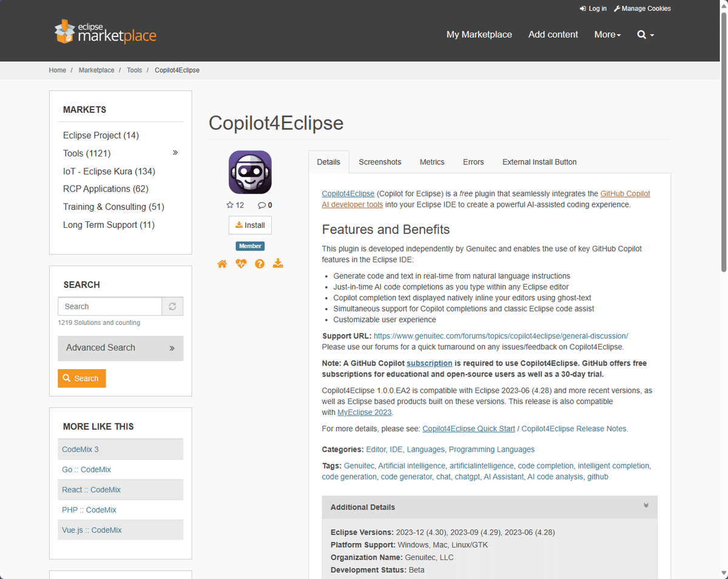Click the Copilot4Eclipse robot avatar image
This screenshot has height=579, width=728.
[250, 172]
